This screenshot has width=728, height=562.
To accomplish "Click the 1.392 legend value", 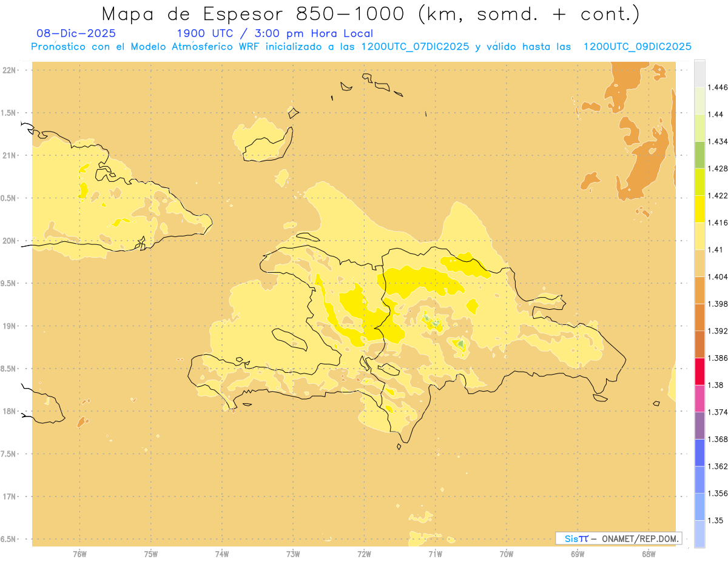I will (x=718, y=331).
